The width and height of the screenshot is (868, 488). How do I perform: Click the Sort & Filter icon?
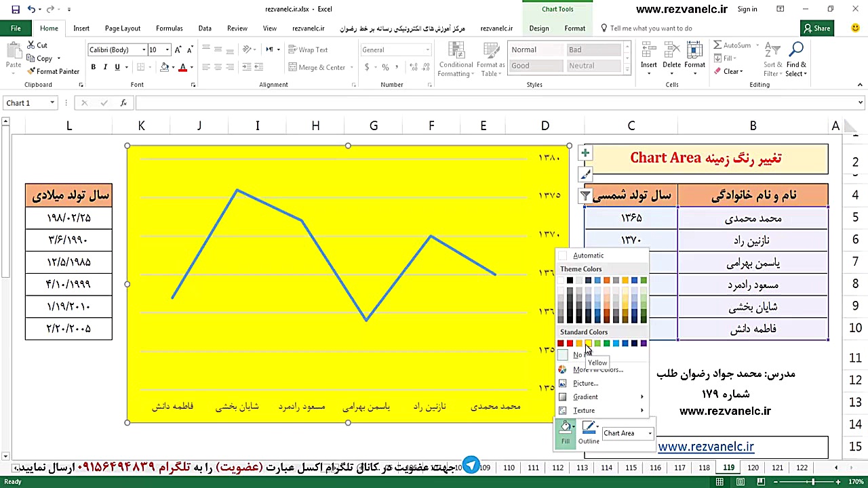[772, 51]
